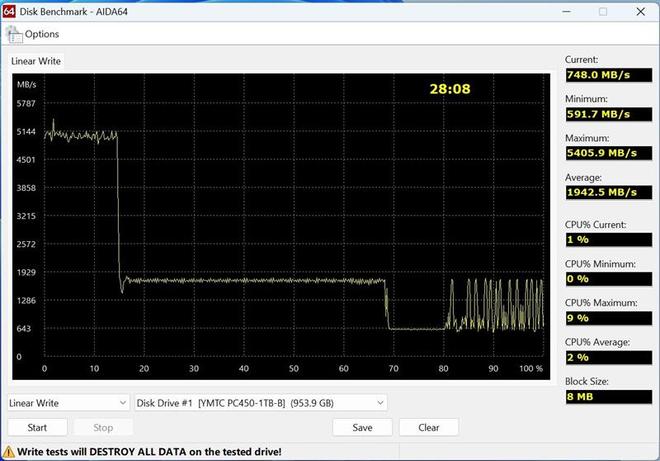
Task: Save the benchmark results
Action: coord(362,427)
